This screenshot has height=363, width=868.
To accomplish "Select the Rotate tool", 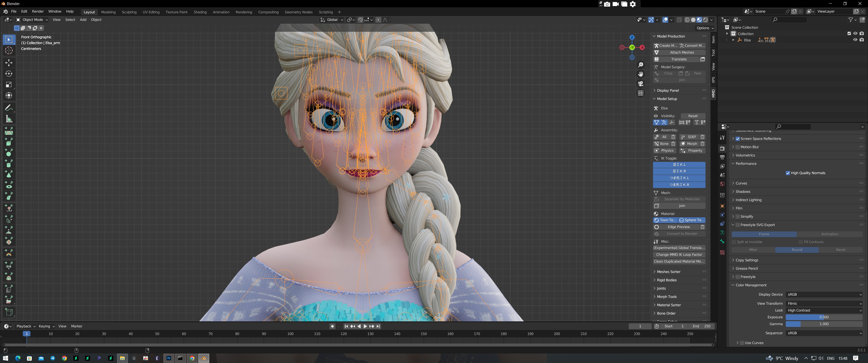I will click(9, 74).
